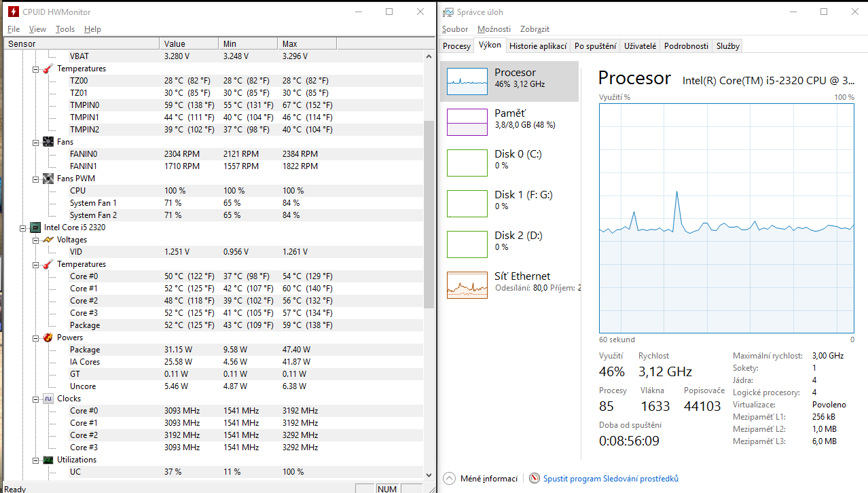868x493 pixels.
Task: Click the Value column header
Action: [190, 44]
